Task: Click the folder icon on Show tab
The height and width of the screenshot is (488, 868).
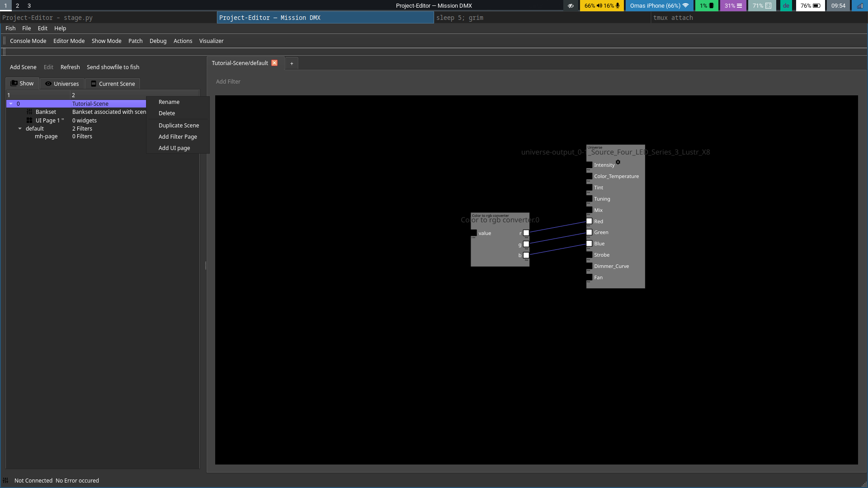Action: coord(14,84)
